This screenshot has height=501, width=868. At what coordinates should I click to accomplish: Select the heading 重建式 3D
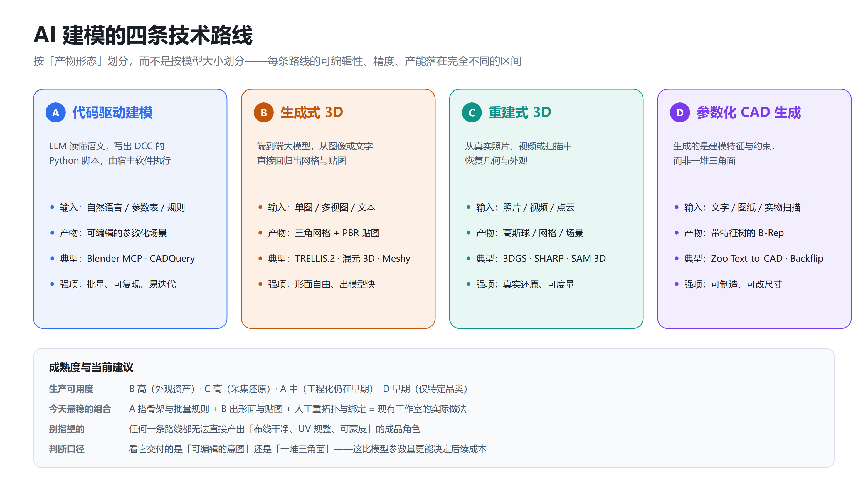pos(520,112)
